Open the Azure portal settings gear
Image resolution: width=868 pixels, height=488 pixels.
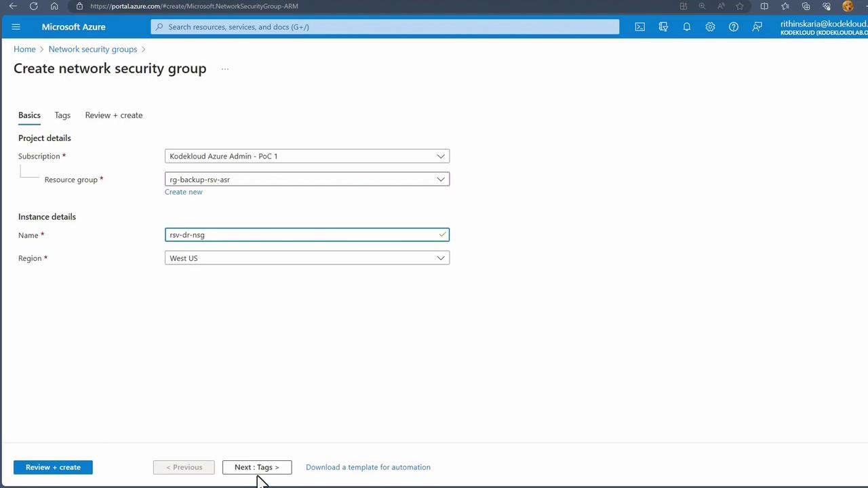point(710,27)
